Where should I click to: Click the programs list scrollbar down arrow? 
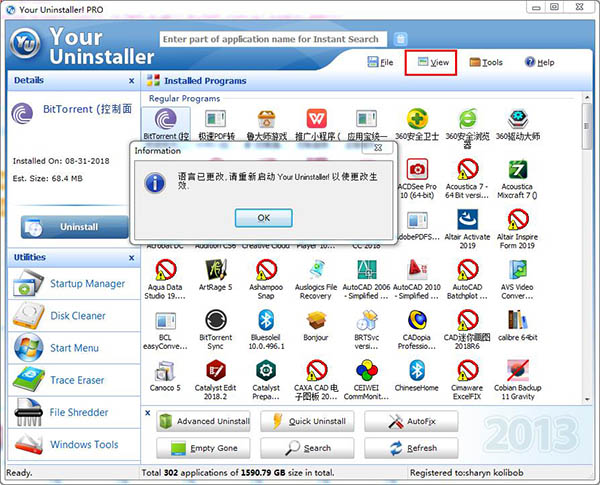pyautogui.click(x=587, y=399)
